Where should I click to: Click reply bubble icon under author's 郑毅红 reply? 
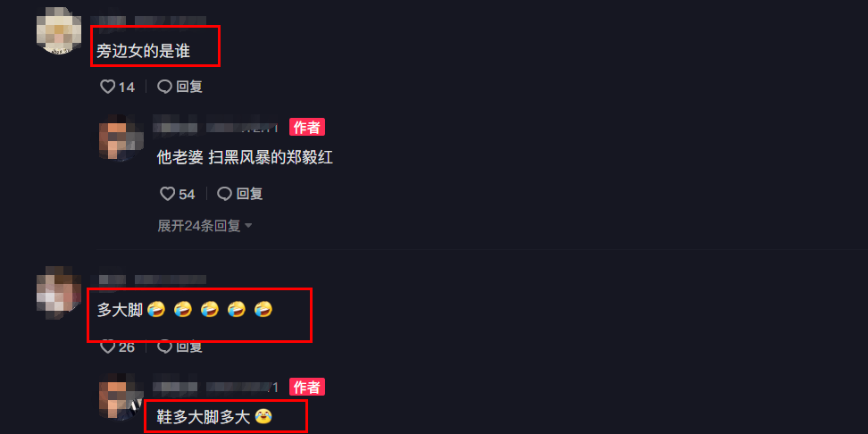pyautogui.click(x=224, y=194)
